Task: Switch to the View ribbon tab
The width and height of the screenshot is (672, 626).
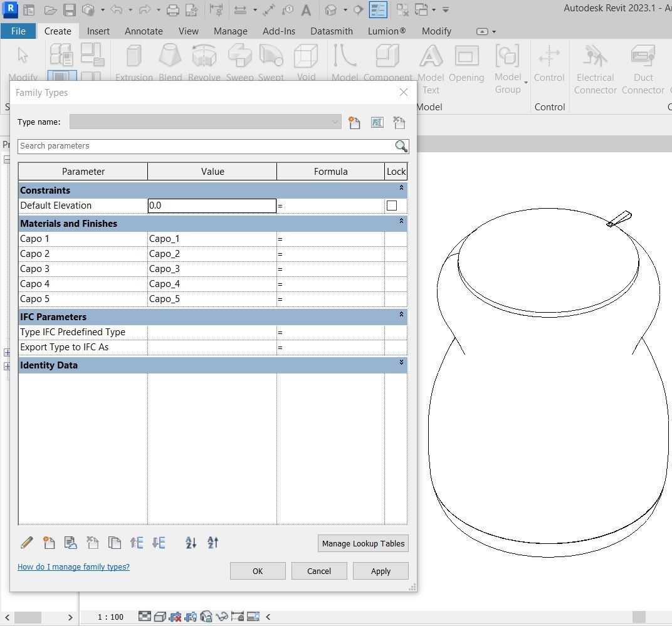Action: [x=189, y=31]
